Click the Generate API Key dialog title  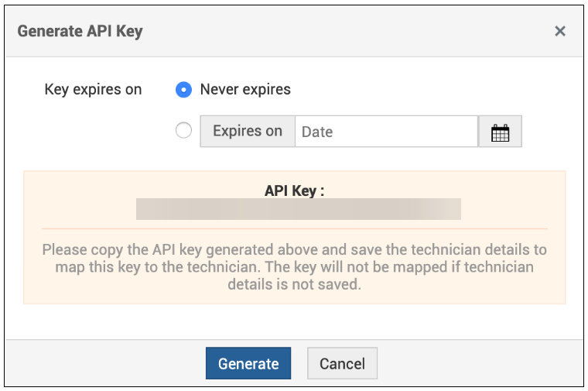80,32
